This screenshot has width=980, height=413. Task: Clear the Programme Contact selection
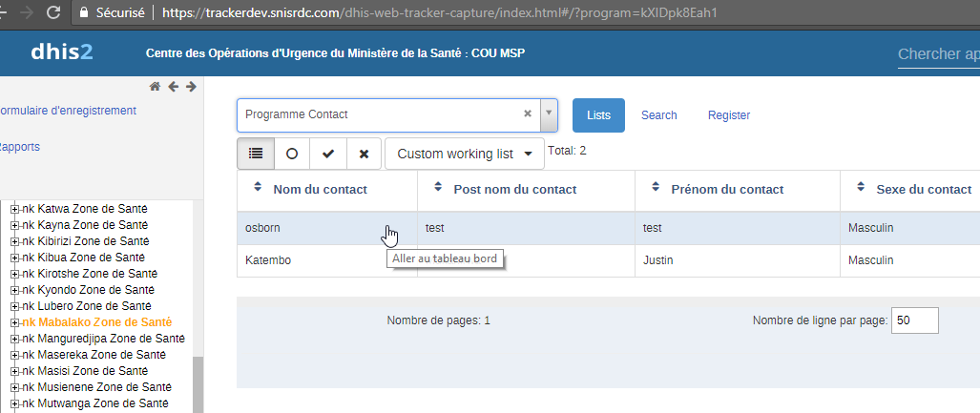click(528, 114)
